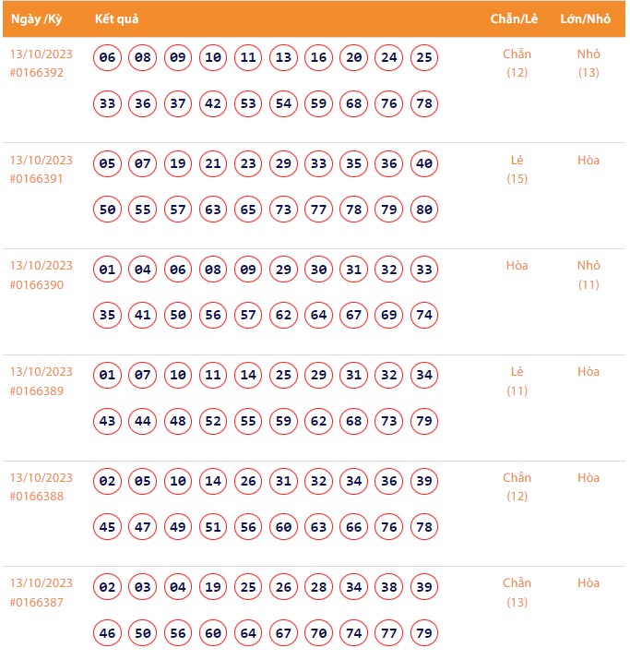The width and height of the screenshot is (630, 672).
Task: Select ball 74 in draw #0166390
Action: click(x=424, y=315)
